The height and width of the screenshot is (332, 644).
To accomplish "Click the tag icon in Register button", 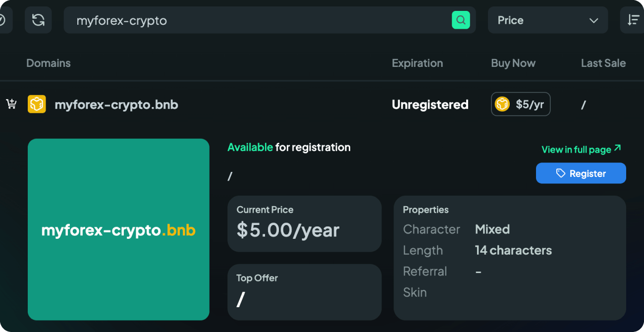I will 560,173.
